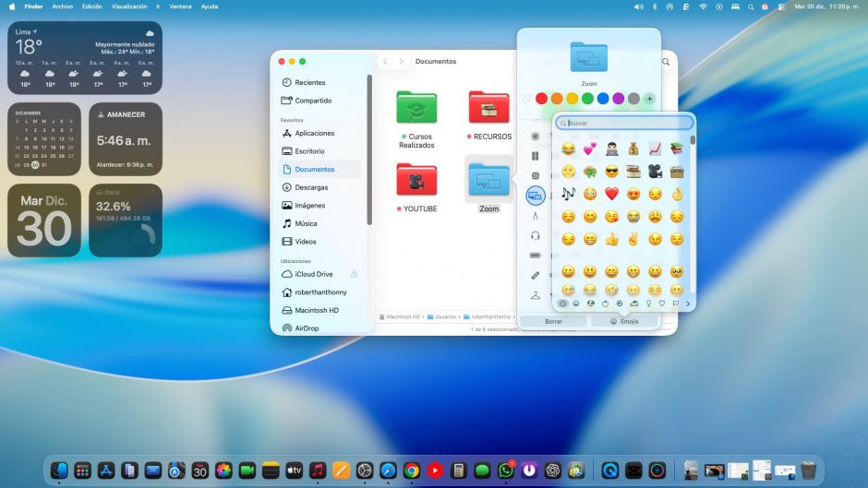Select the green color tag swatch
Viewport: 868px width, 488px height.
coord(587,99)
